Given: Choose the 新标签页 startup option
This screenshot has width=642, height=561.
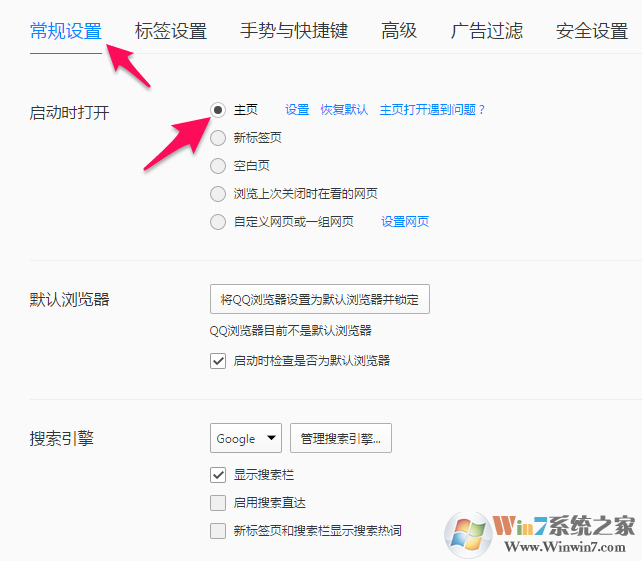Looking at the screenshot, I should click(x=218, y=138).
